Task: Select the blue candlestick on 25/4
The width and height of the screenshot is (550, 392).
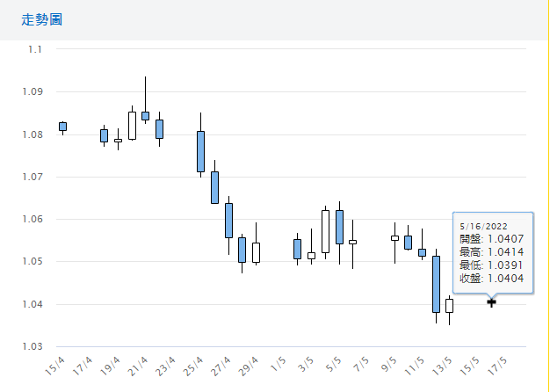Action: 201,151
